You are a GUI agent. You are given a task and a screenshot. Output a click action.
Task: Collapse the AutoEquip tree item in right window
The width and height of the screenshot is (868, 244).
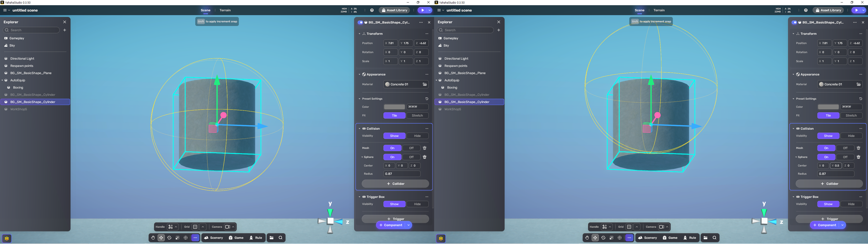(x=436, y=80)
